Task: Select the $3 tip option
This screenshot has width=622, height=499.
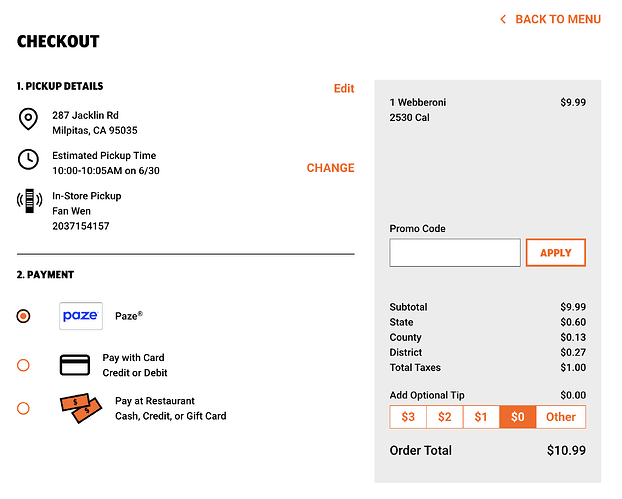Action: [408, 417]
